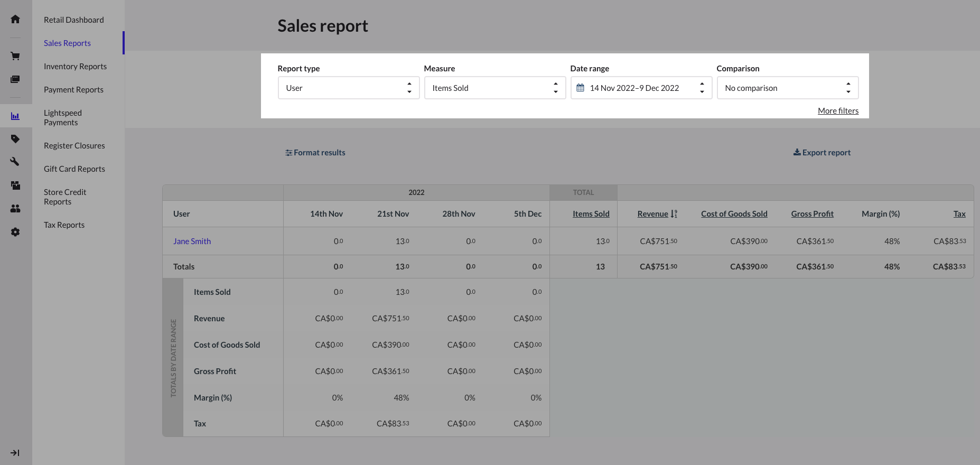Expand the Measure dropdown showing Items Sold
This screenshot has width=980, height=465.
494,88
